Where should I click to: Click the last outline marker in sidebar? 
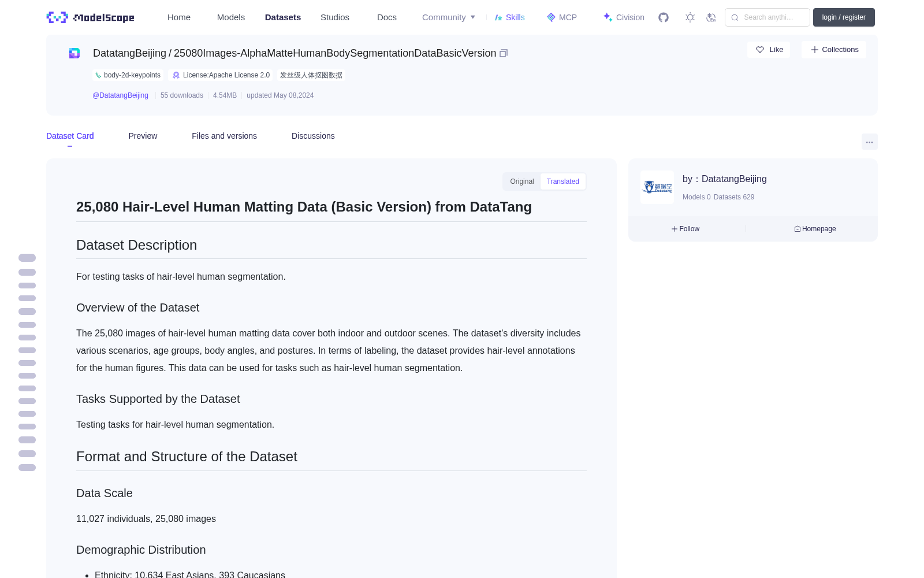[x=27, y=468]
